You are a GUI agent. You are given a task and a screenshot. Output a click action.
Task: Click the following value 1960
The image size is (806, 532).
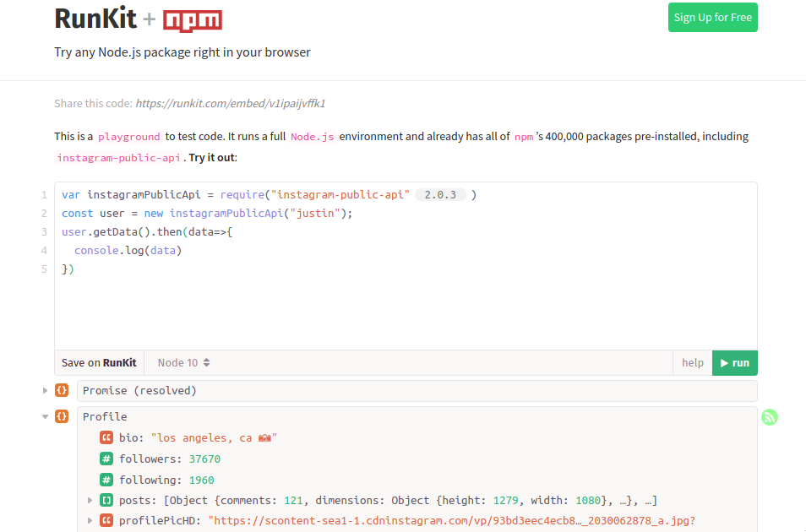point(201,480)
